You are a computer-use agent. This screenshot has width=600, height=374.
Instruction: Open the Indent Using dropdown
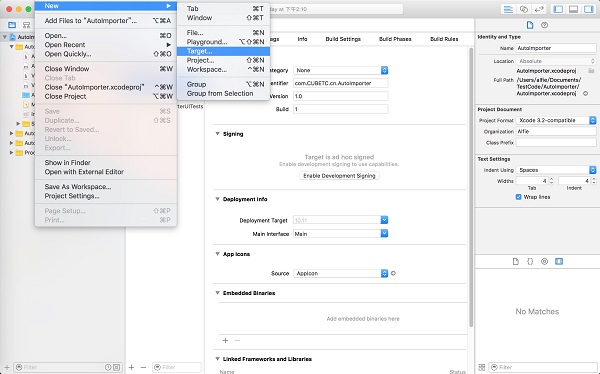(x=556, y=170)
